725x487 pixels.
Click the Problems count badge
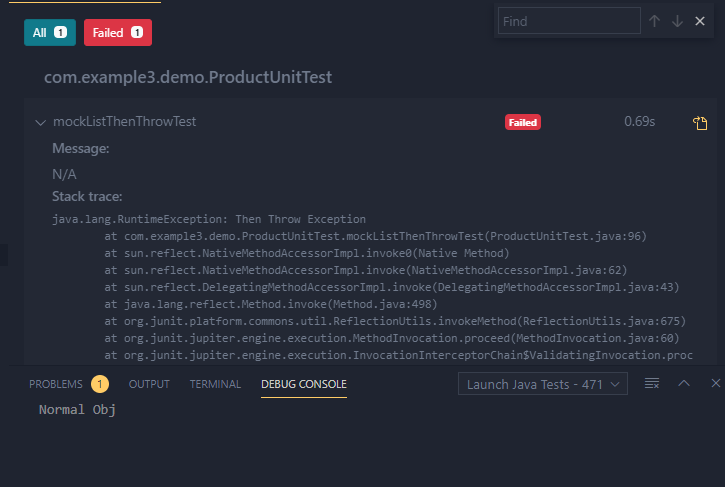pos(100,384)
